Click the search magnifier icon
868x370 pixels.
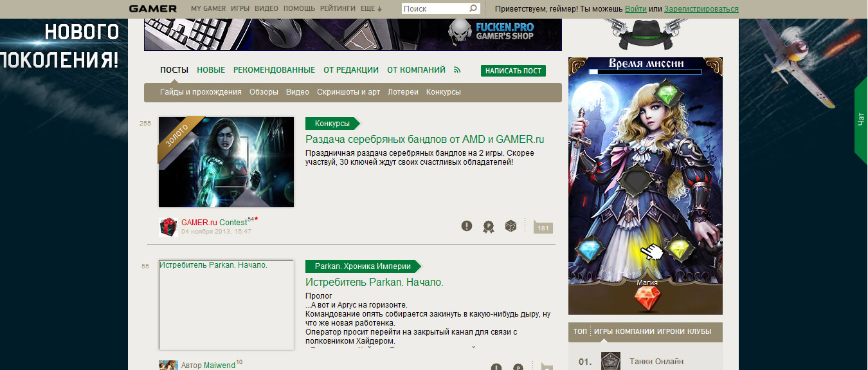point(473,9)
